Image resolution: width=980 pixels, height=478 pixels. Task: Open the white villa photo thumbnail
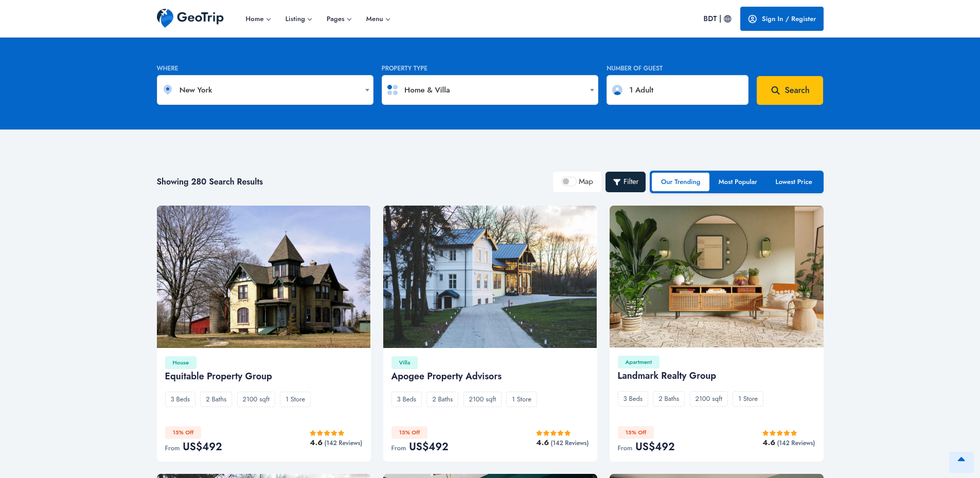490,277
